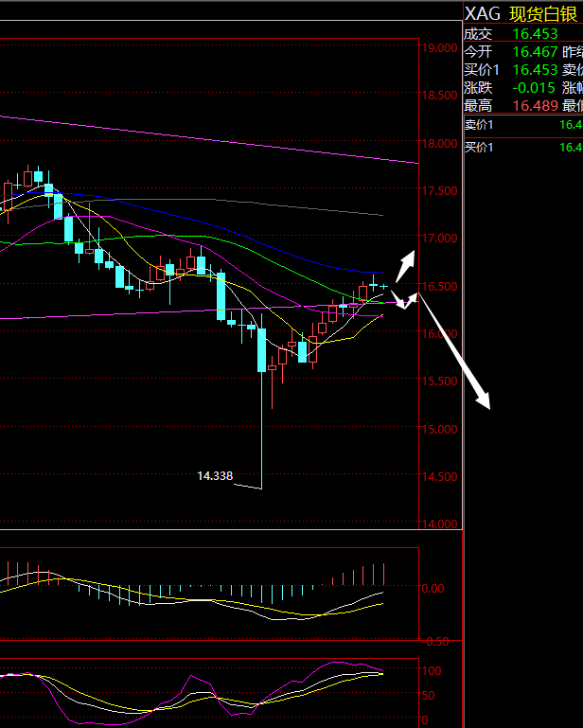Click the 今开 label

(x=478, y=51)
